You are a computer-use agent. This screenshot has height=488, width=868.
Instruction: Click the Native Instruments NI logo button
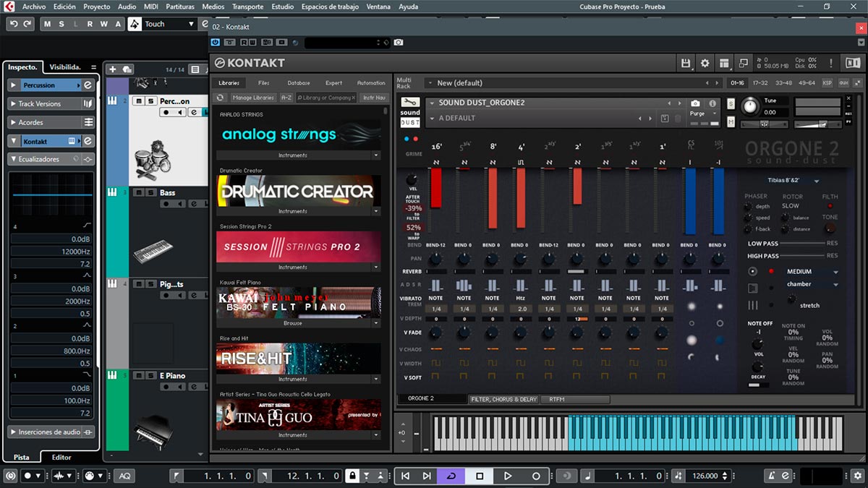point(852,64)
